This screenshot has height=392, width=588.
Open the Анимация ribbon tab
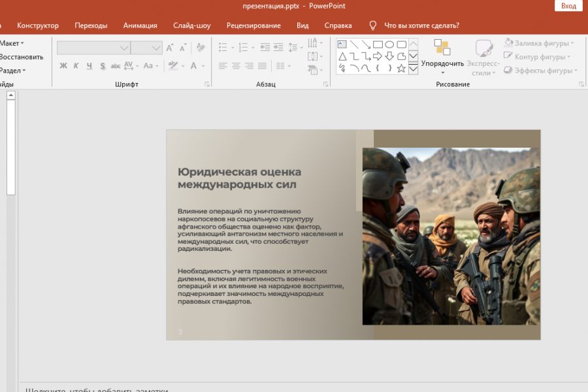(140, 25)
